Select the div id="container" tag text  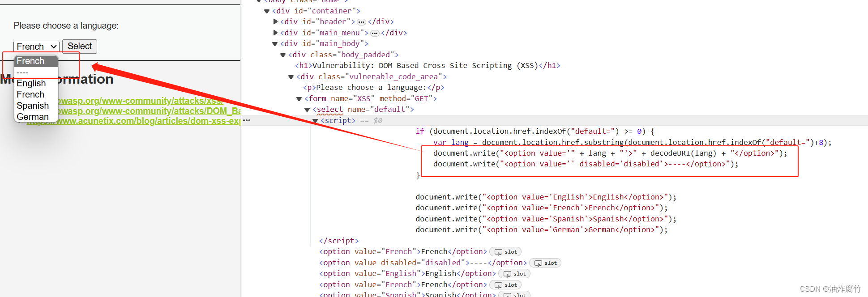(316, 11)
